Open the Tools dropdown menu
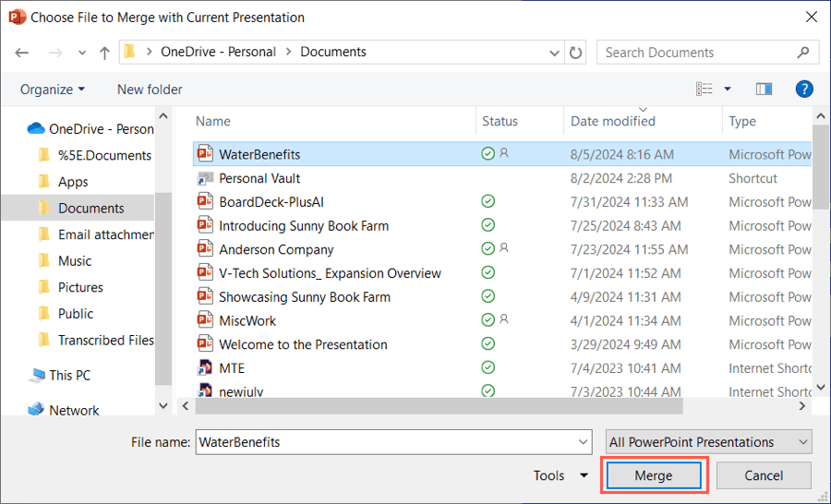Viewport: 831px width, 504px height. [x=560, y=475]
